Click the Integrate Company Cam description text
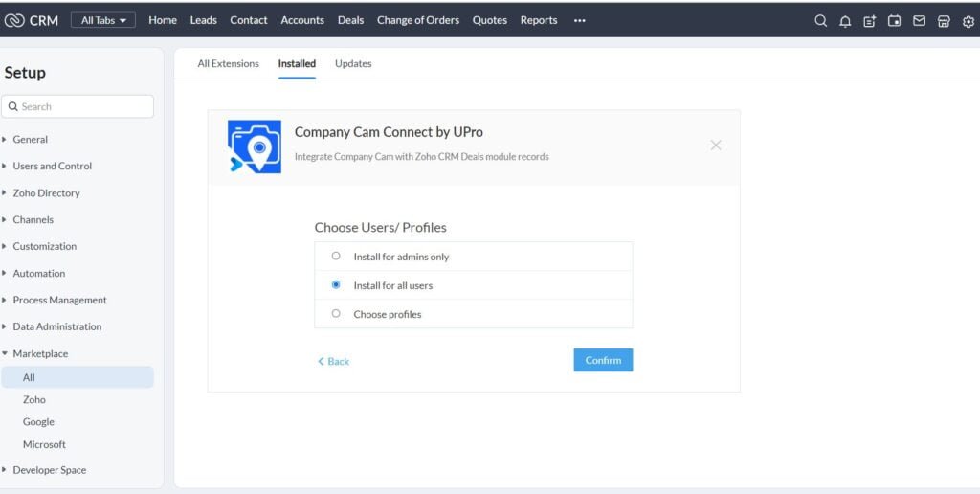The width and height of the screenshot is (980, 494). point(422,156)
